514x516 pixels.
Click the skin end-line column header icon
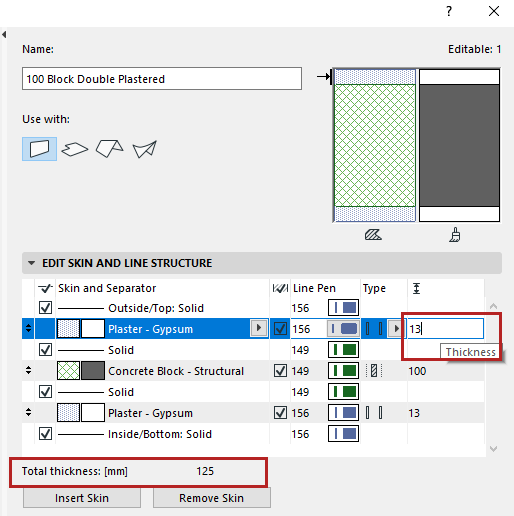pos(280,288)
